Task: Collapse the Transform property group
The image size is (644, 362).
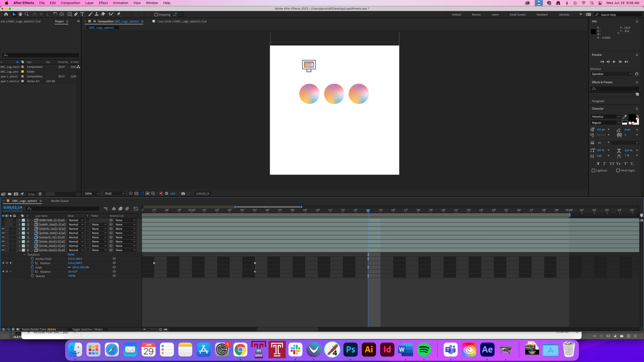Action: click(24, 255)
